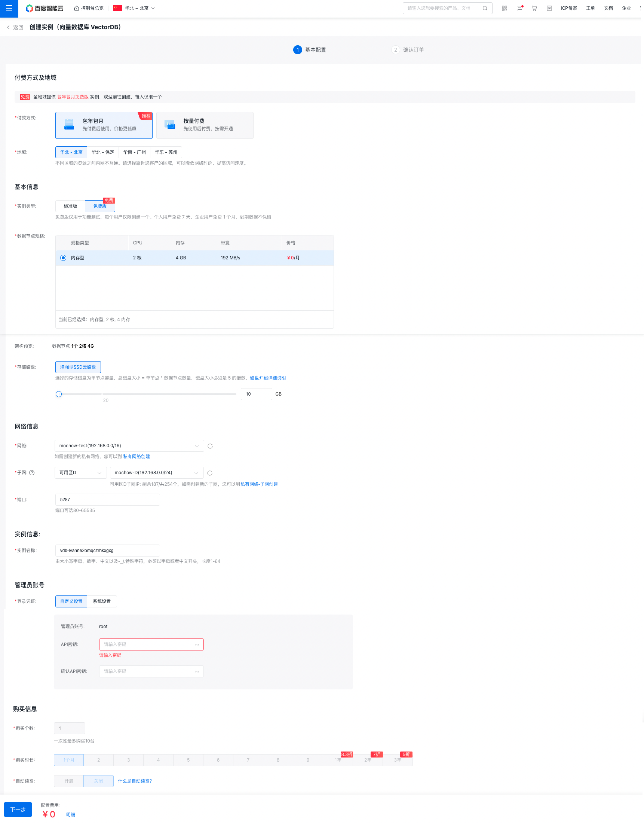Image resolution: width=644 pixels, height=823 pixels.
Task: Click the 增强型SSD云磁盘 disk type button
Action: click(x=78, y=367)
